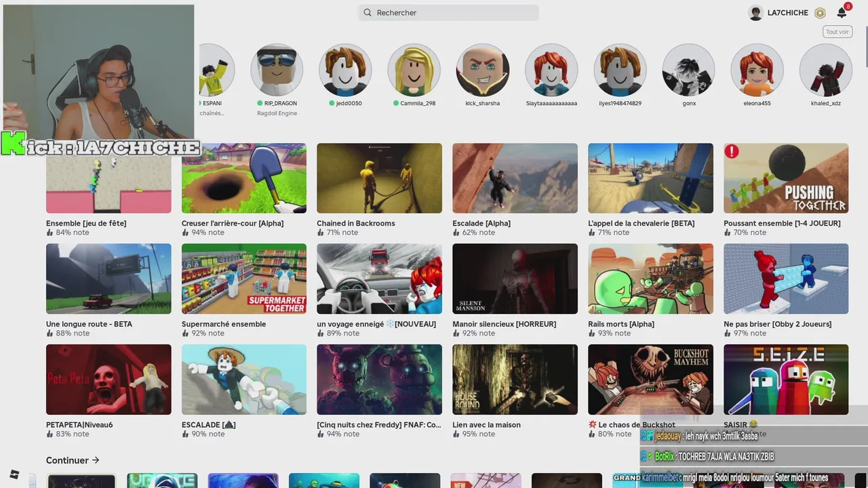Open PETAPETA Niveau6 game thumbnail
Viewport: 868px width, 488px height.
(x=108, y=380)
